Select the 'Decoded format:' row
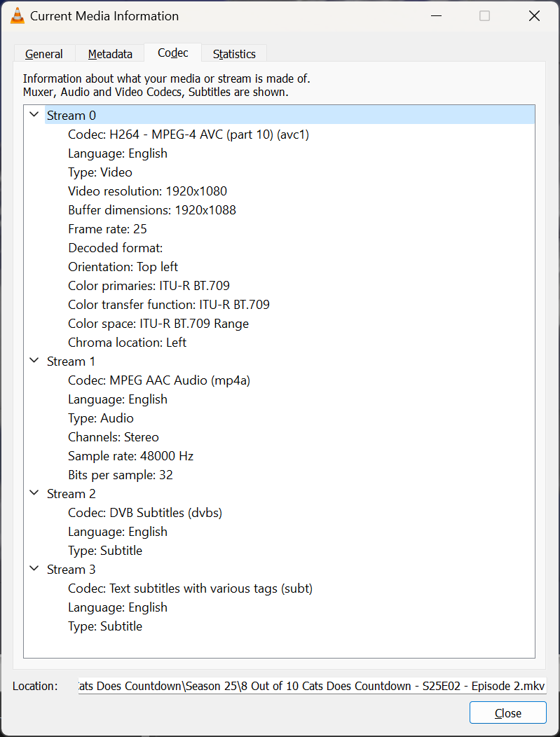 tap(115, 248)
